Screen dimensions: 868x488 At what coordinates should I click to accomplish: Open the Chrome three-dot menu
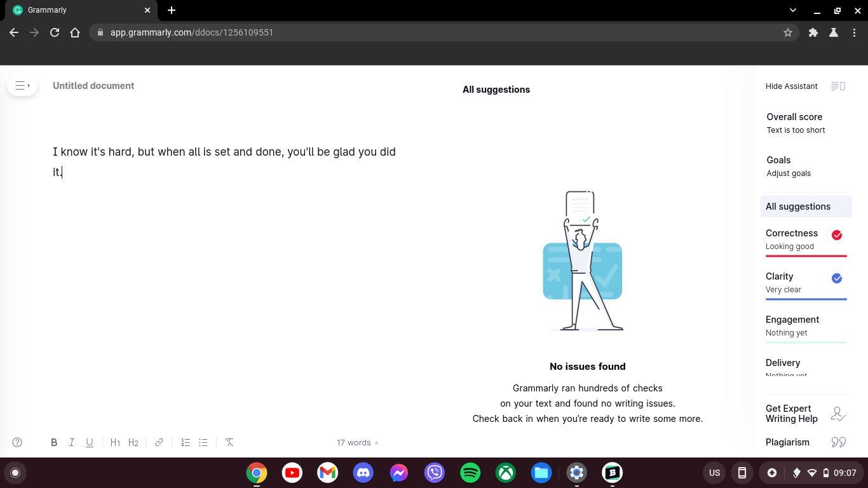tap(854, 32)
